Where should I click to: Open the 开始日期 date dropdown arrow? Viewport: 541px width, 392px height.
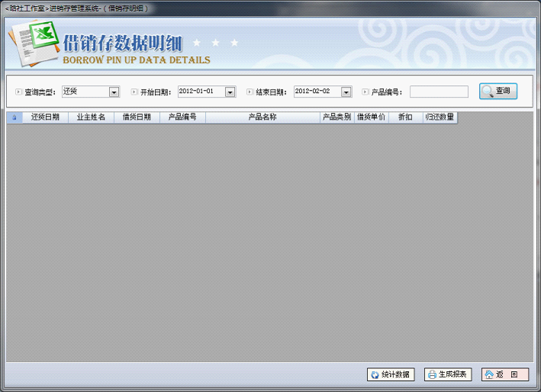click(230, 92)
